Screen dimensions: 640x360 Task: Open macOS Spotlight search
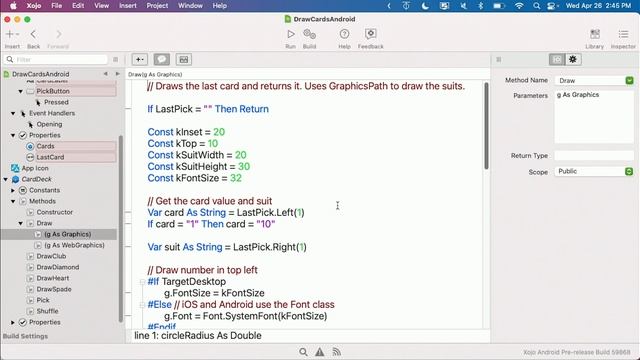[x=536, y=6]
